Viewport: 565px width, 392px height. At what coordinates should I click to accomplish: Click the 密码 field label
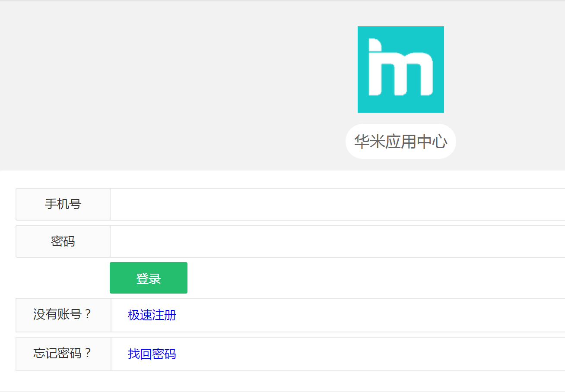[x=63, y=241]
